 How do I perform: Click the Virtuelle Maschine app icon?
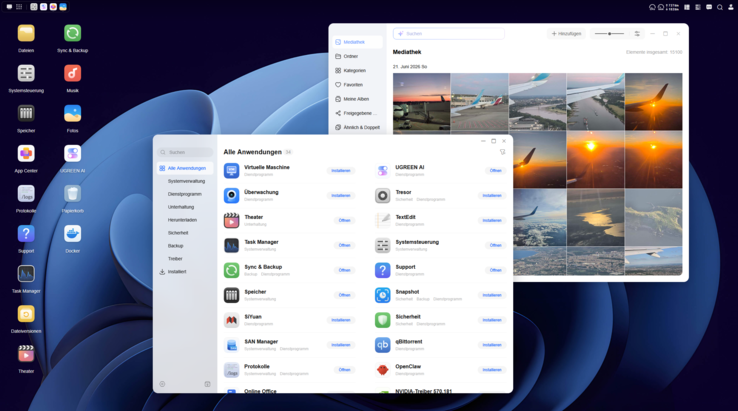click(x=231, y=170)
